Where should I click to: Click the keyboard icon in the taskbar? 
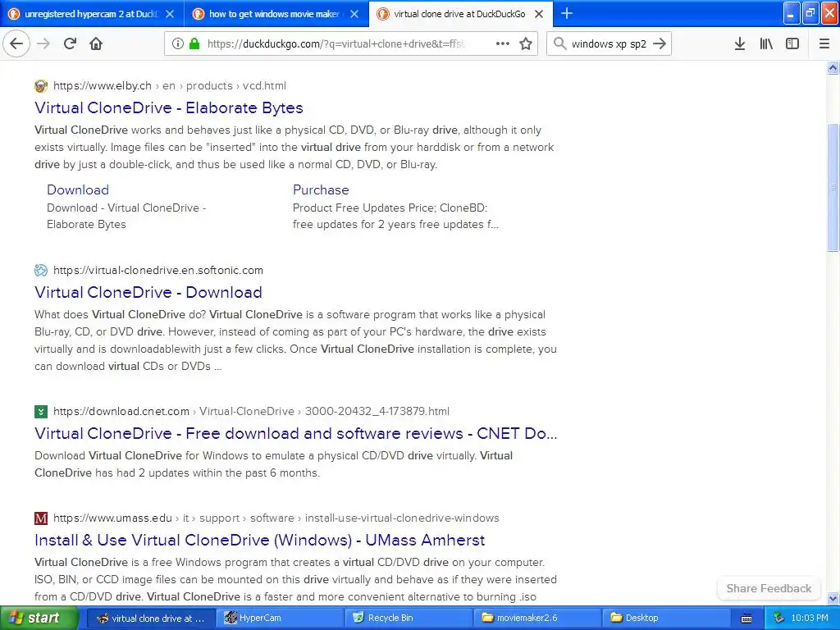[746, 619]
